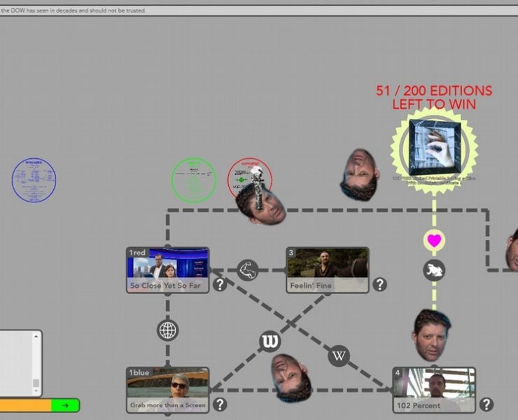Click the Wikipedia W icon
The width and height of the screenshot is (518, 420).
tap(339, 356)
